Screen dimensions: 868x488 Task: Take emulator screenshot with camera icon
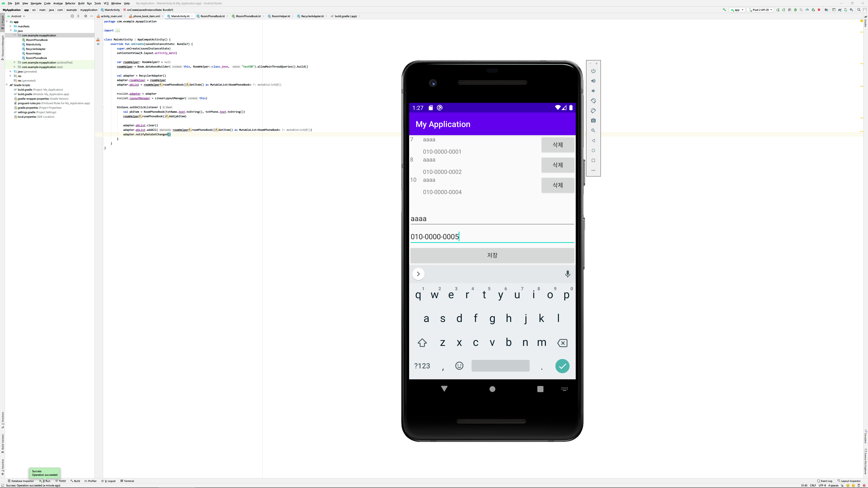pyautogui.click(x=593, y=121)
